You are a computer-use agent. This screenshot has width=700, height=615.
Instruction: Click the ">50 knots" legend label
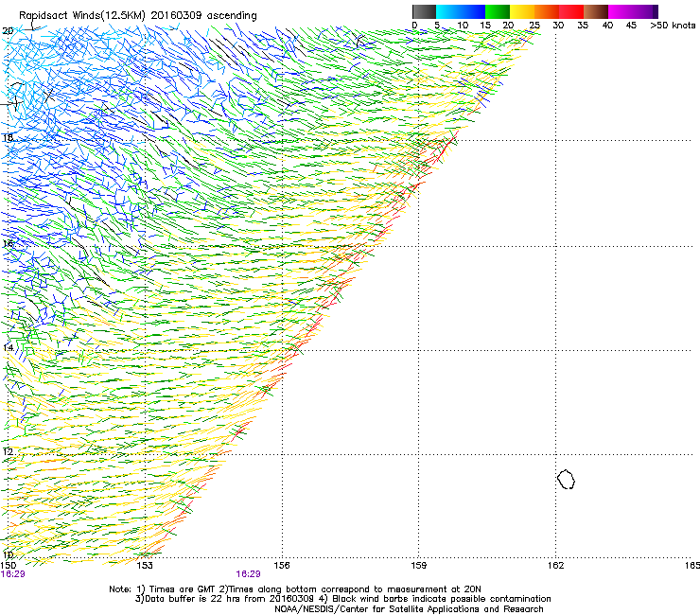pos(673,26)
